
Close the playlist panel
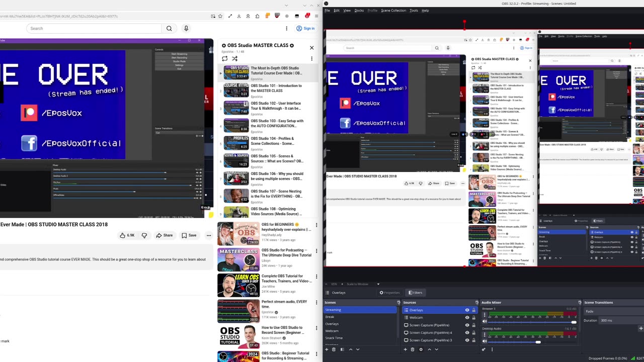tap(311, 48)
